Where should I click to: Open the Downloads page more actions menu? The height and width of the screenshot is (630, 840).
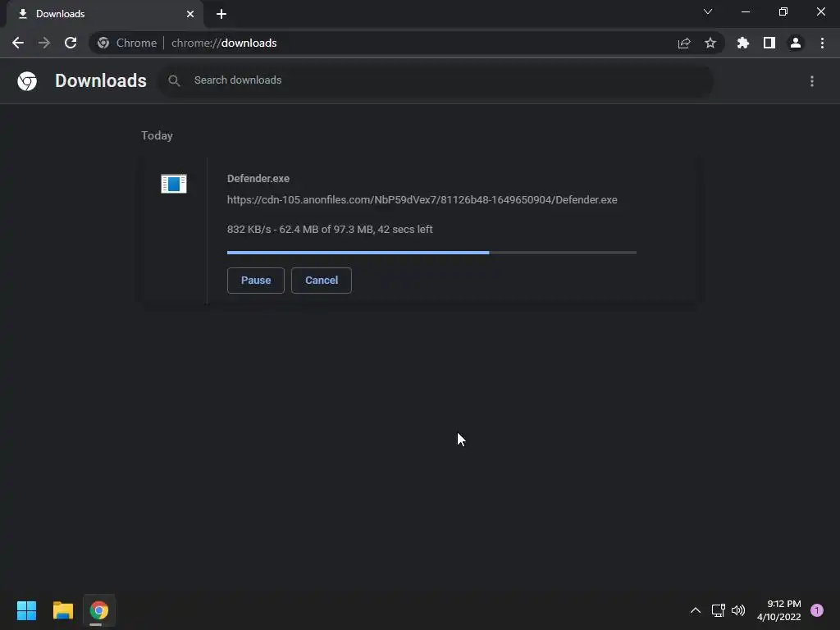click(812, 81)
